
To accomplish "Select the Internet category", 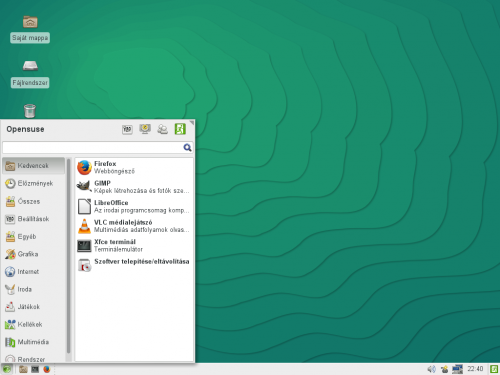I will point(34,272).
